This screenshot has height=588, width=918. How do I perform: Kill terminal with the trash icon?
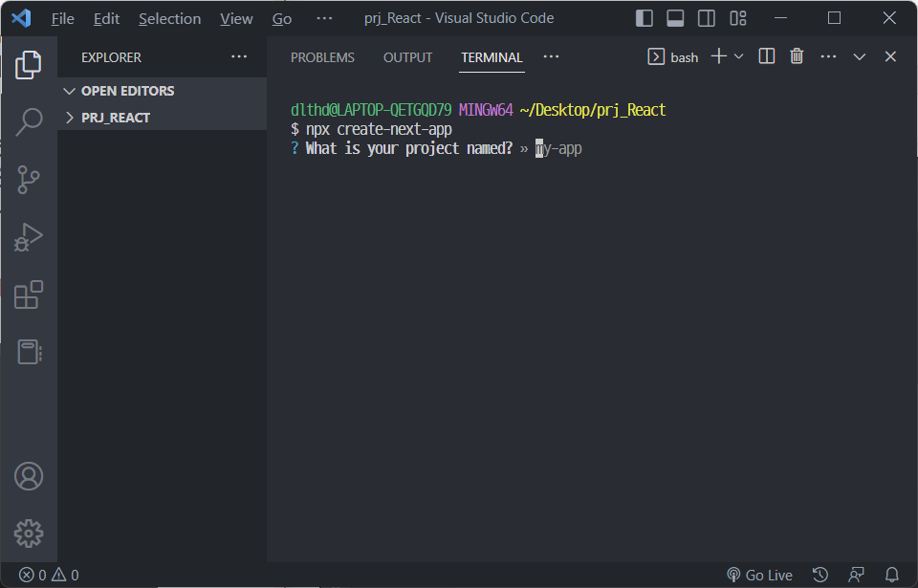[797, 56]
